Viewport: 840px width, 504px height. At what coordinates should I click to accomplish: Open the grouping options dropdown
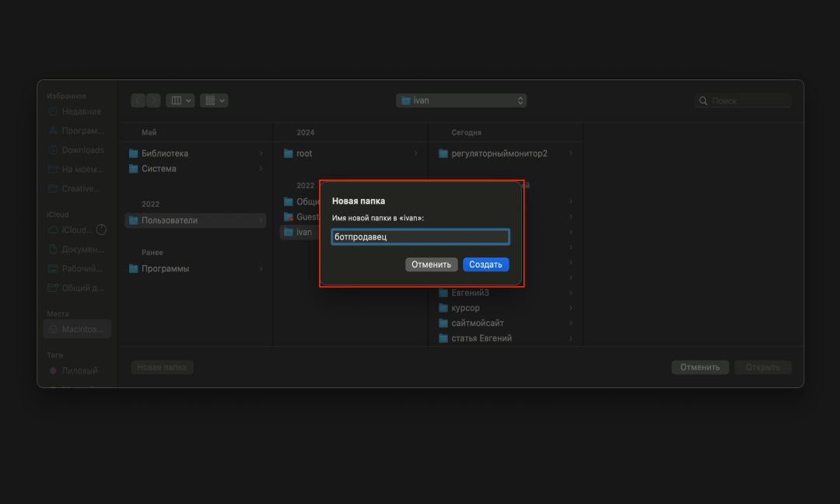pyautogui.click(x=214, y=100)
